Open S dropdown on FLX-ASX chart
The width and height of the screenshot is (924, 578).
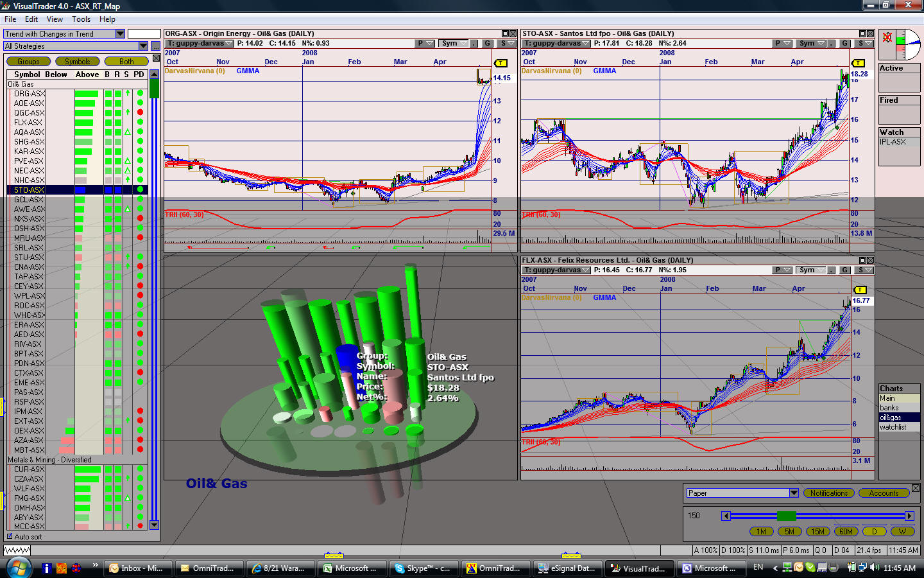click(x=865, y=270)
